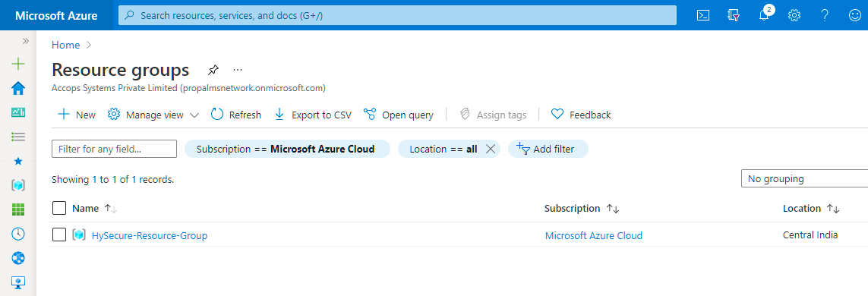Click the feedback smiley icon
This screenshot has height=296, width=868.
point(855,15)
